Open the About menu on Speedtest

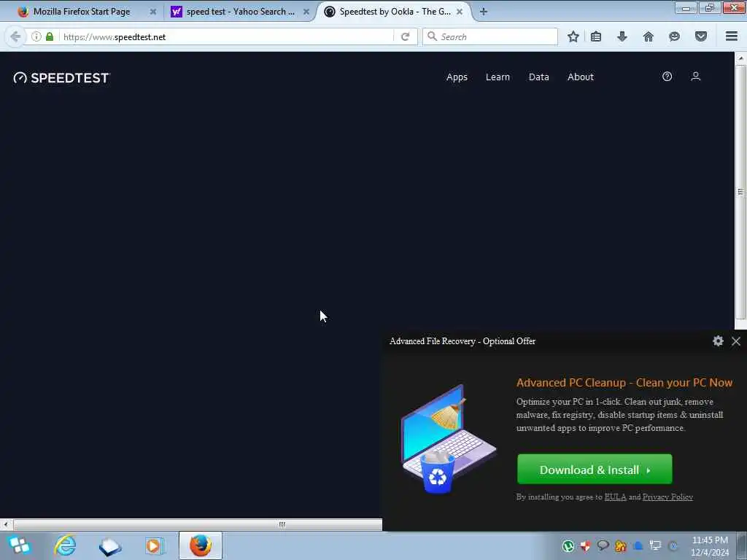click(x=580, y=77)
